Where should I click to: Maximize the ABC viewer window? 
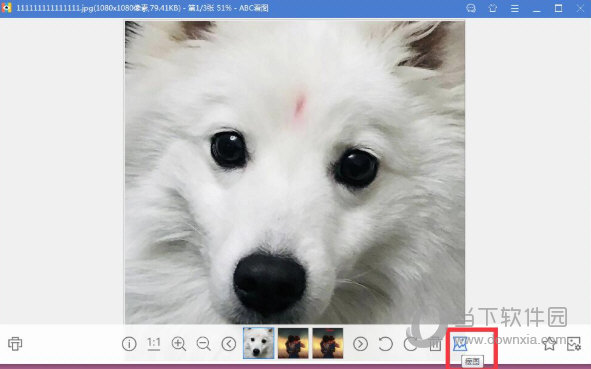559,8
